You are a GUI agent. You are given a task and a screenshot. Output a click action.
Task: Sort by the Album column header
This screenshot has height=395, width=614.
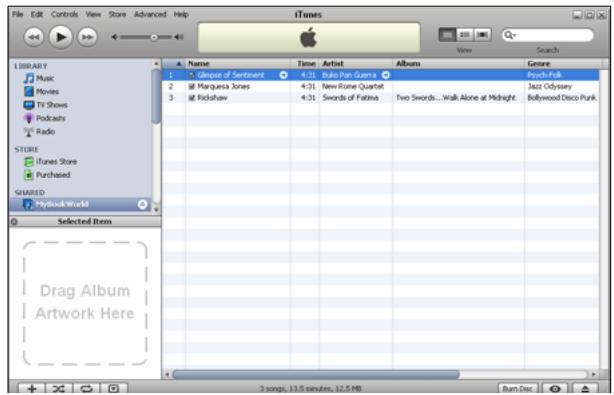pyautogui.click(x=459, y=63)
